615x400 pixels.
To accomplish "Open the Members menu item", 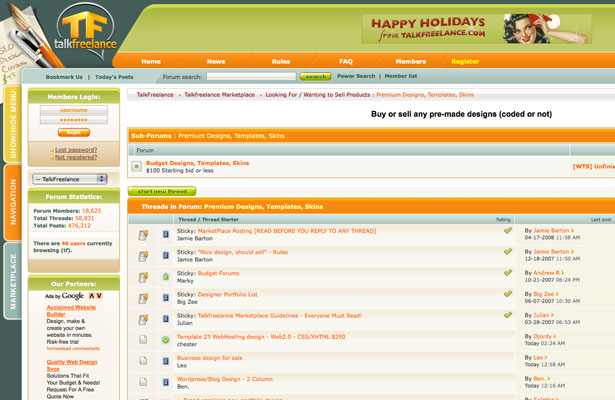I will tap(411, 62).
